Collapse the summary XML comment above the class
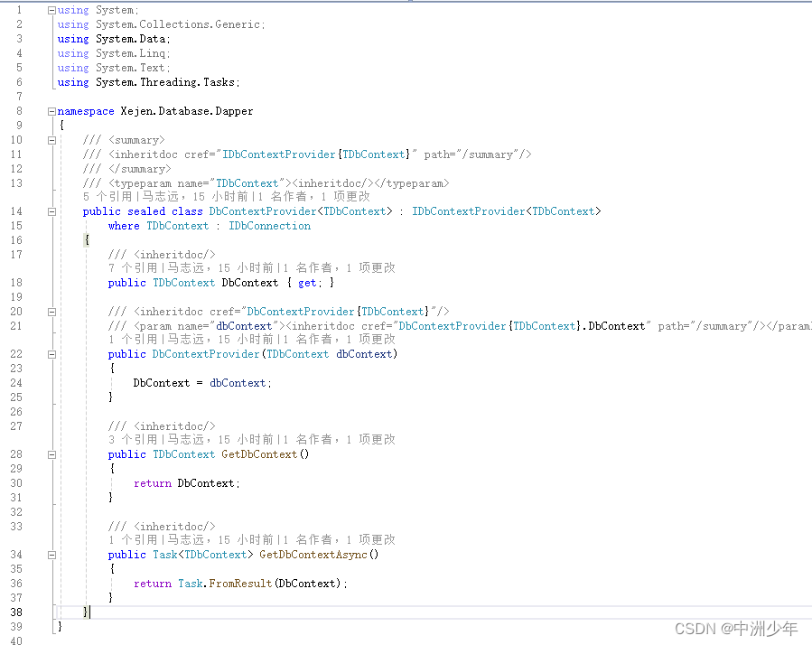The height and width of the screenshot is (645, 812). (x=51, y=139)
